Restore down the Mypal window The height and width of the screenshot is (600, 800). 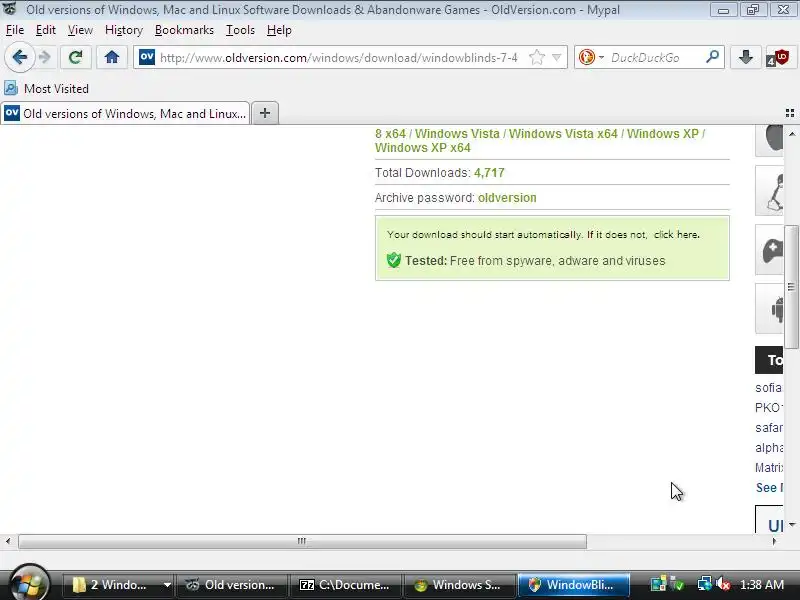pyautogui.click(x=753, y=9)
